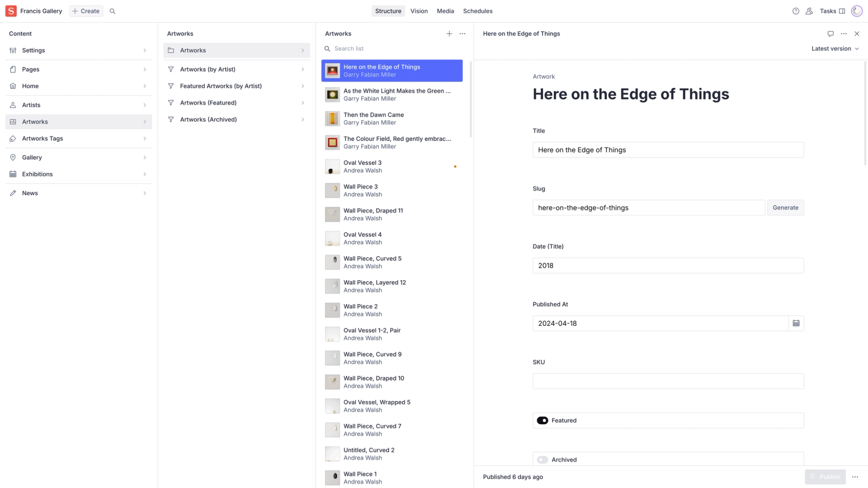
Task: Select the Then the Dawn Came thumbnail
Action: pos(332,119)
